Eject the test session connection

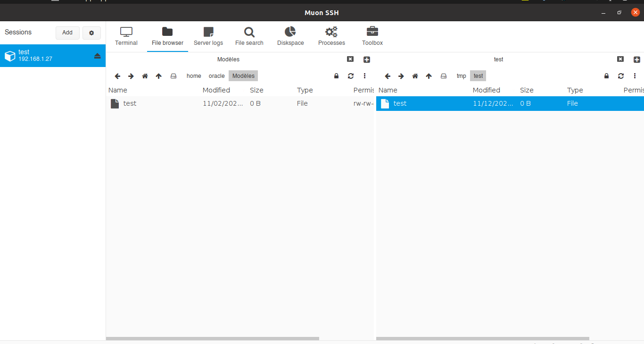98,56
